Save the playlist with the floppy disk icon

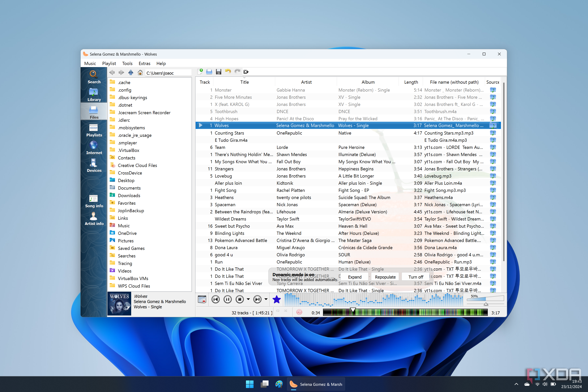[x=218, y=72]
